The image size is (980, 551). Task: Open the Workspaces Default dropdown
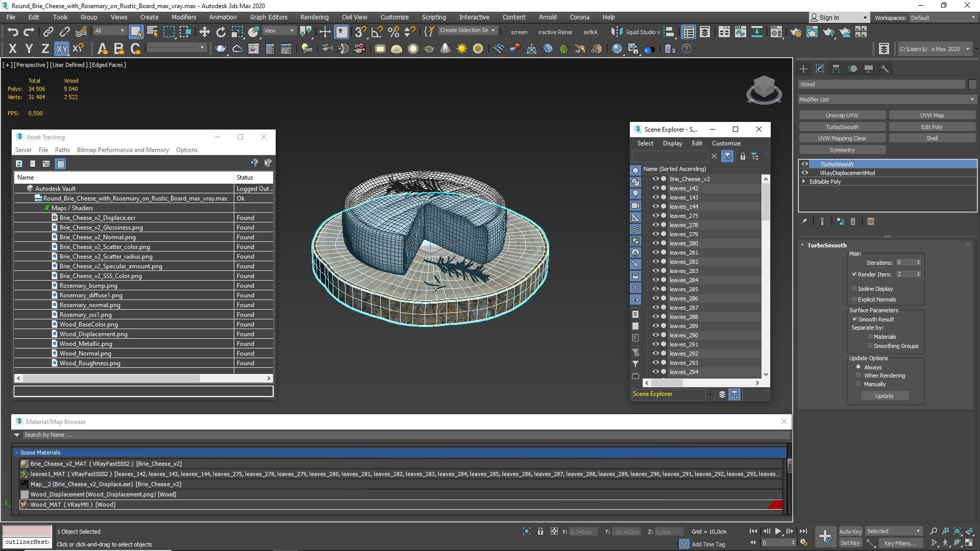(943, 17)
